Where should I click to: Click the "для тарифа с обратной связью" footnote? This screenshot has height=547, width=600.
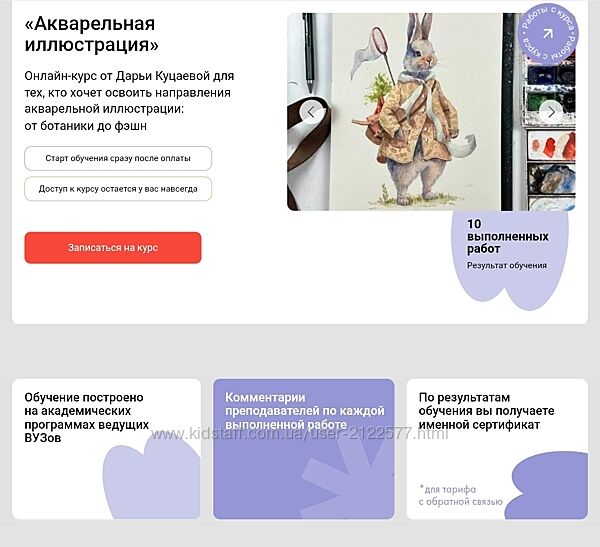461,495
